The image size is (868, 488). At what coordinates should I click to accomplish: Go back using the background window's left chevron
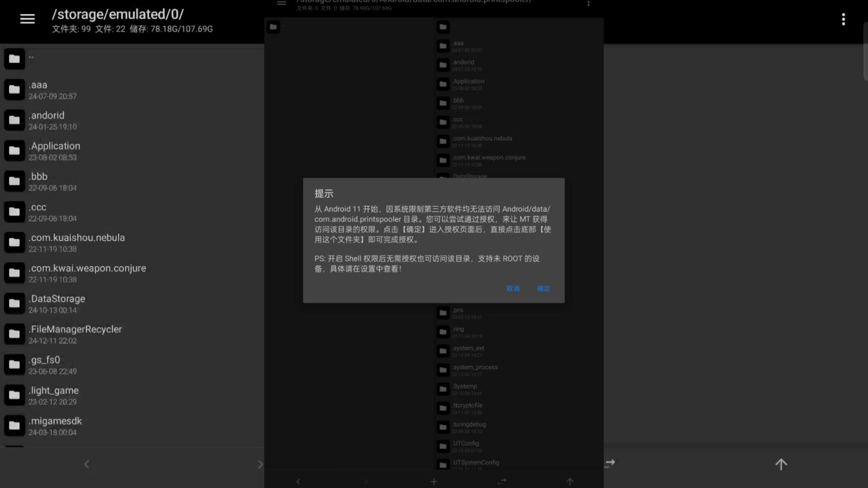coord(87,464)
